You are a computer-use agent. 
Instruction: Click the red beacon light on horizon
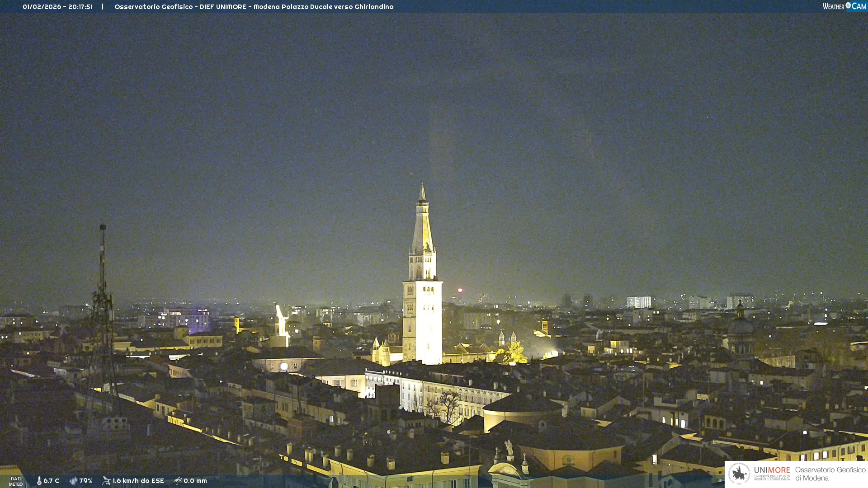pyautogui.click(x=460, y=290)
